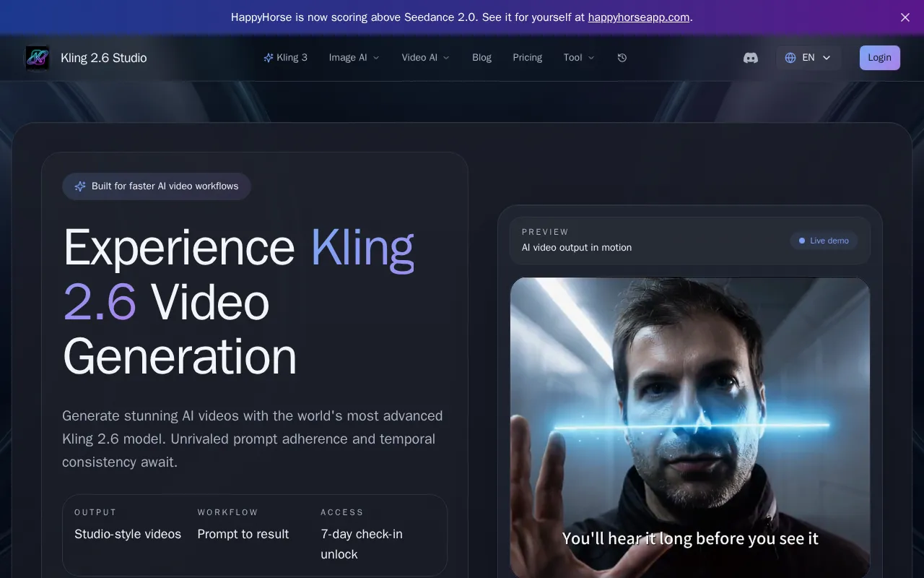
Task: Expand the Image AI dropdown menu
Action: pyautogui.click(x=354, y=58)
